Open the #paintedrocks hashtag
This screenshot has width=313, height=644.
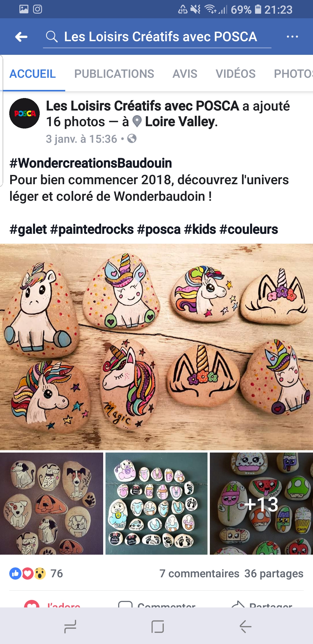click(x=92, y=229)
